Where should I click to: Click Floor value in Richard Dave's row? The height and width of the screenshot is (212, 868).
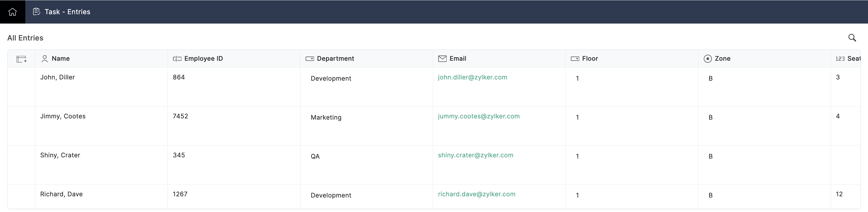(x=577, y=195)
